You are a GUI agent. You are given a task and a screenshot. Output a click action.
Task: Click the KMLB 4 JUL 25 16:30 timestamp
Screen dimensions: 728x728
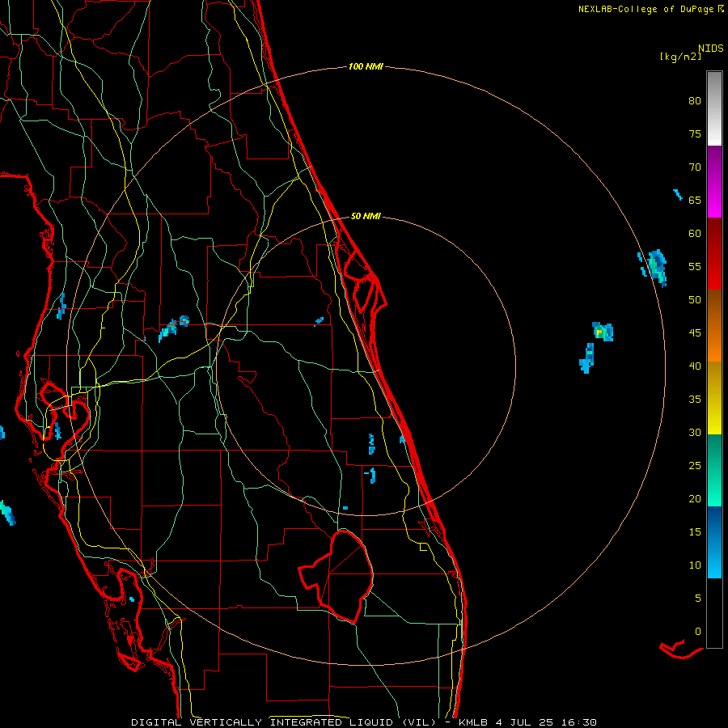click(x=527, y=722)
